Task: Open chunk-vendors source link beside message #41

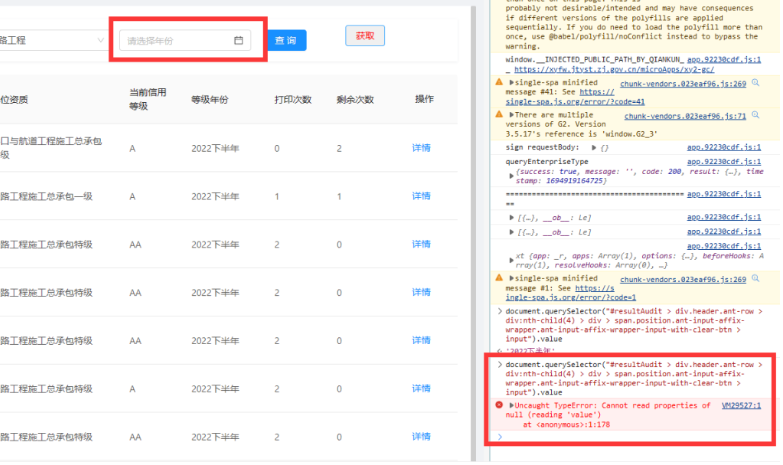Action: 683,84
